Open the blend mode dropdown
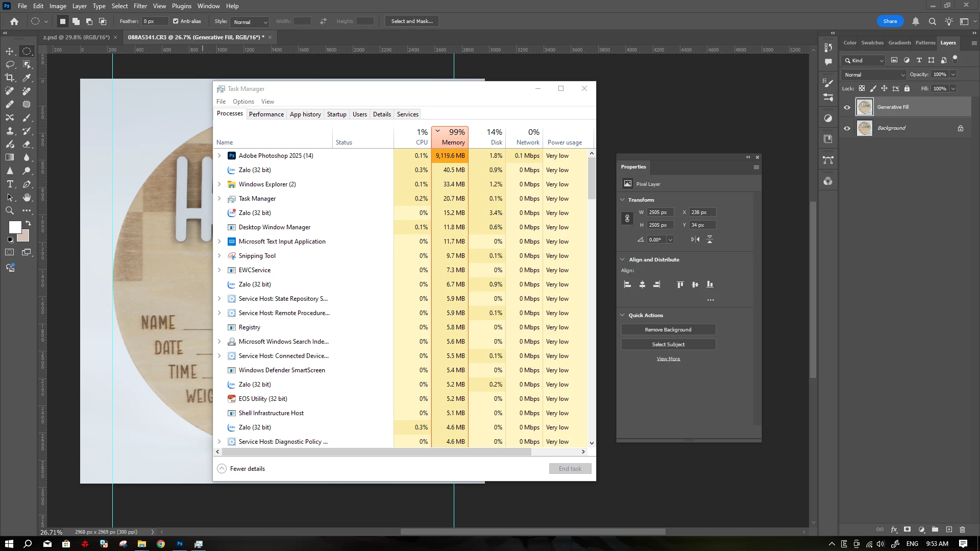 (874, 75)
